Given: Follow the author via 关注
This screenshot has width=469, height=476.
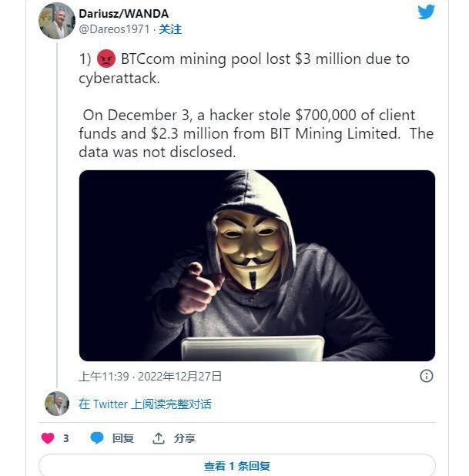Looking at the screenshot, I should [170, 29].
